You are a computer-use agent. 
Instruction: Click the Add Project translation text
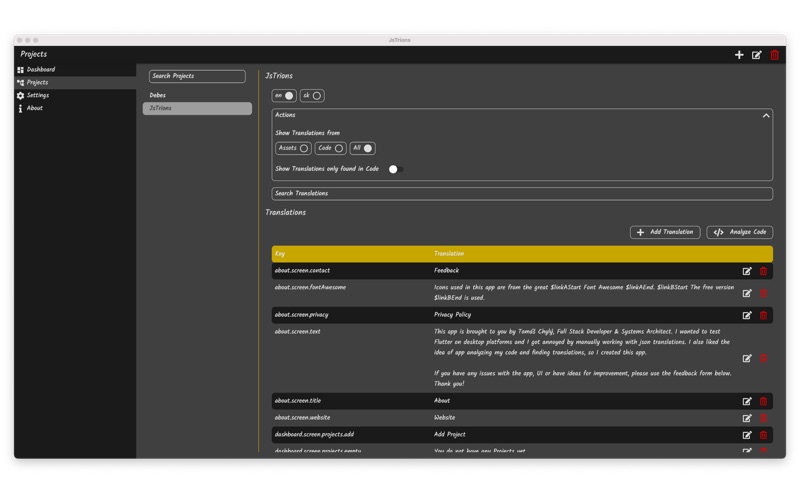[x=449, y=434]
